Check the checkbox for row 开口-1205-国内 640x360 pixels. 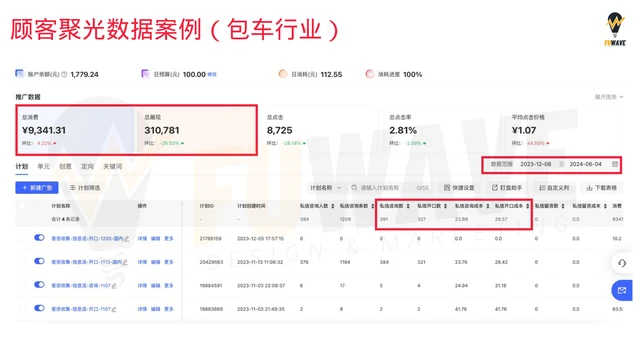22,238
